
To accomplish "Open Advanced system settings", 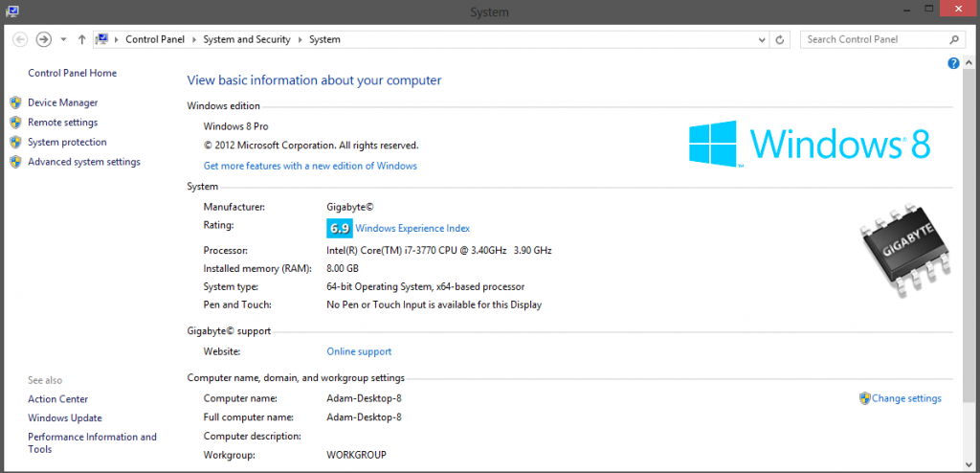I will [x=84, y=162].
